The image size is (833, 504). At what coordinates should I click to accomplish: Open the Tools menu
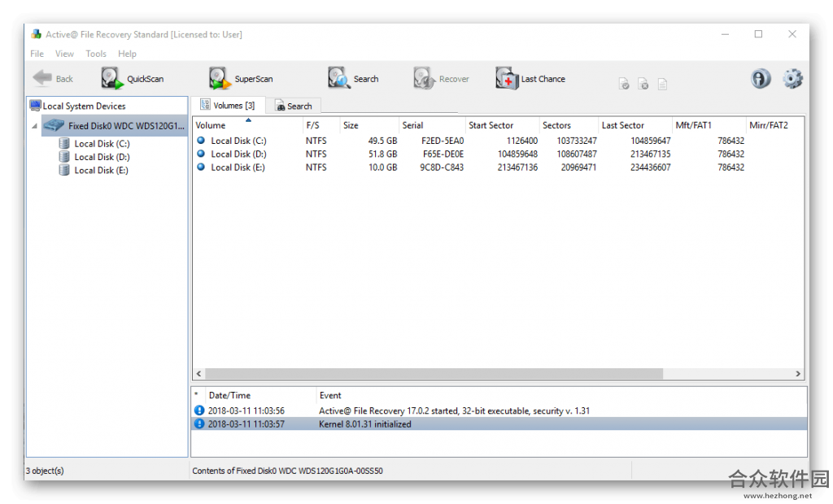pos(96,54)
